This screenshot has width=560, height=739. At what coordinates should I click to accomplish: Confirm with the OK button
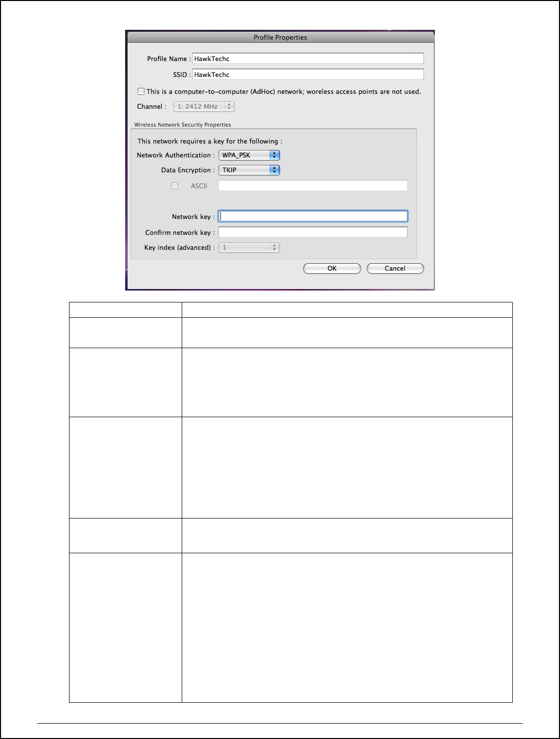point(332,268)
